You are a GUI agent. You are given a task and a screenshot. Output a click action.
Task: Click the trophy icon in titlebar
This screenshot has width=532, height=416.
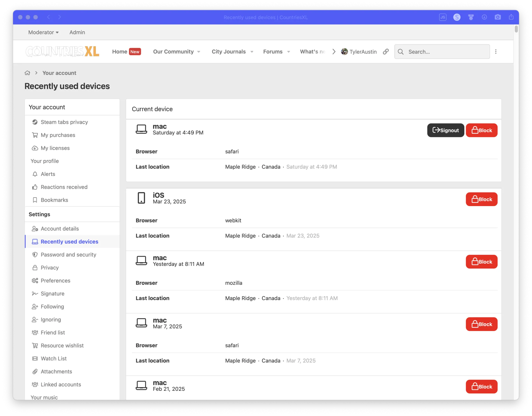471,17
